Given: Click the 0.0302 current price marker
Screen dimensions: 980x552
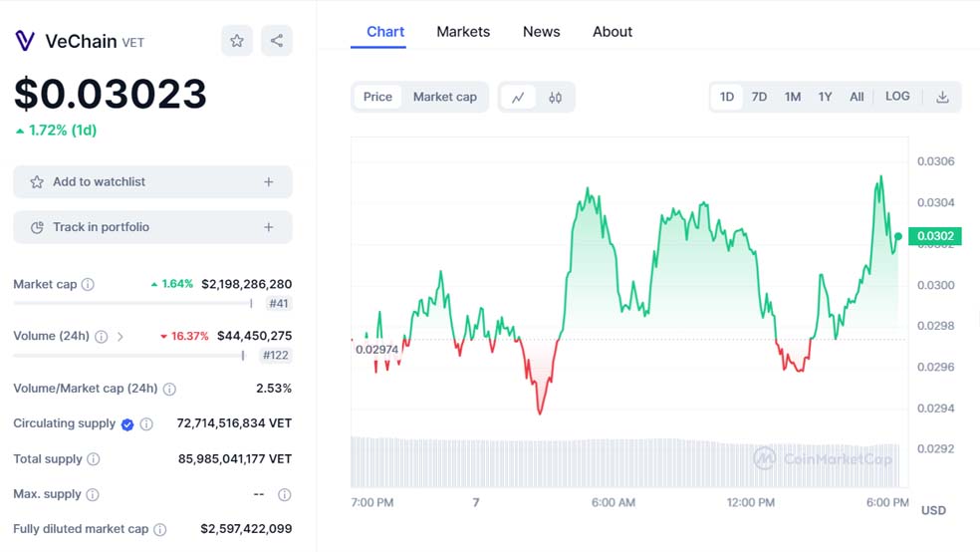Looking at the screenshot, I should [x=934, y=236].
